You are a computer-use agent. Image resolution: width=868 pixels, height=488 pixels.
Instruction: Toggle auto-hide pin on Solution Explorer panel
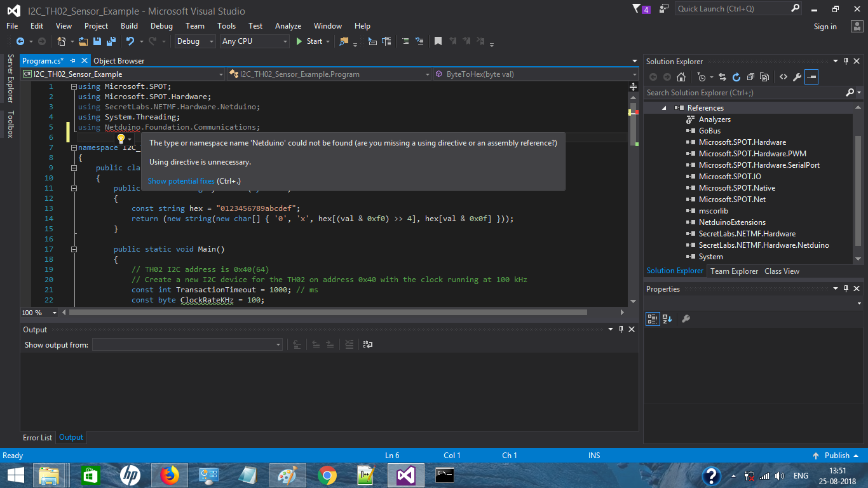pos(846,61)
